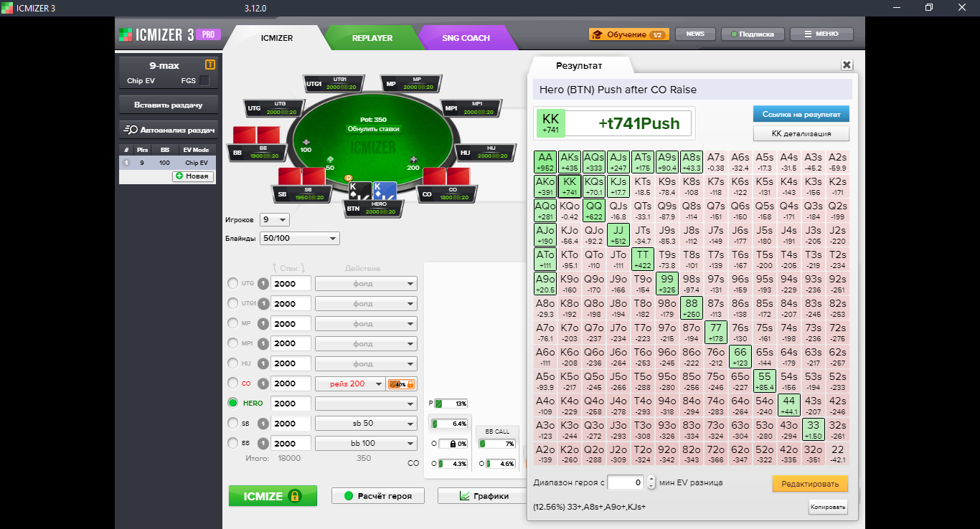This screenshot has height=529, width=980.
Task: Click the green plus icon in Новая
Action: tap(179, 176)
